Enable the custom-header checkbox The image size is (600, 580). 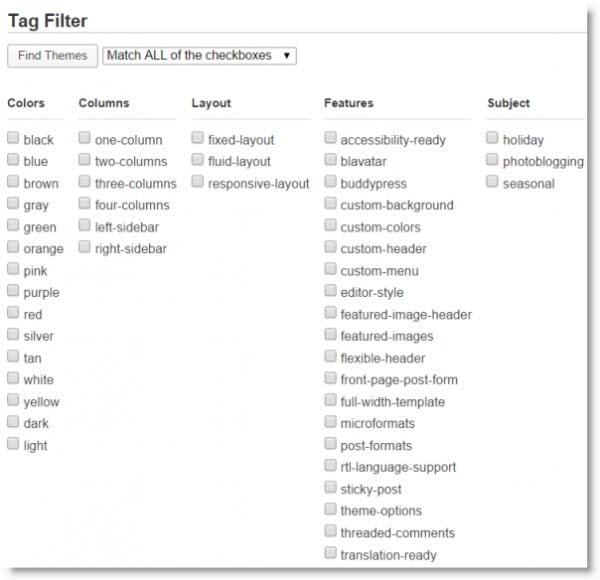[330, 246]
